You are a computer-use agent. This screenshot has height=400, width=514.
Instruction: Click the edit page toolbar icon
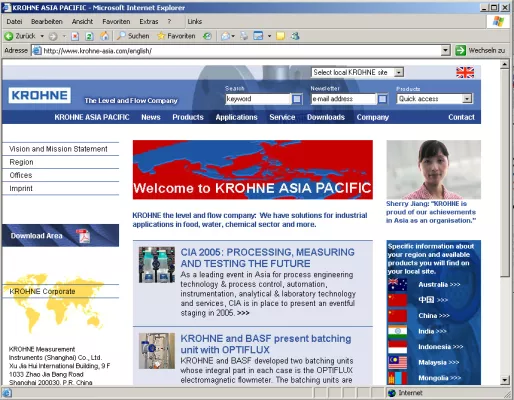tap(258, 36)
